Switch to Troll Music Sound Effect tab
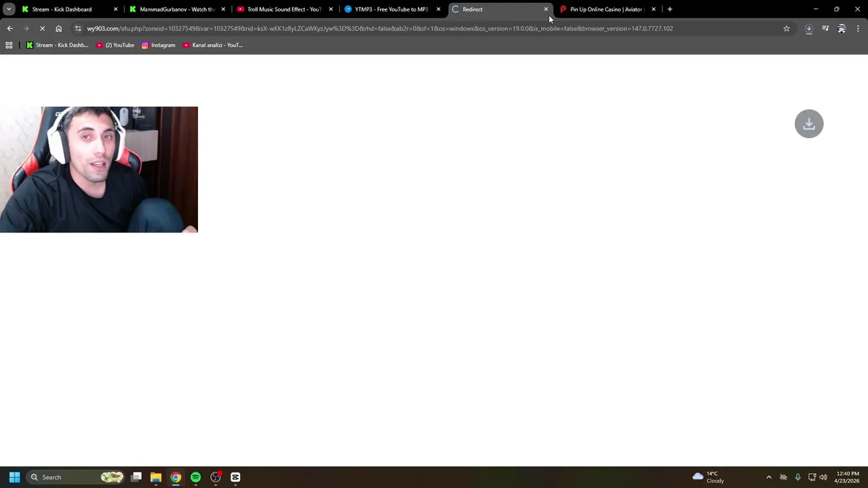 (x=284, y=9)
